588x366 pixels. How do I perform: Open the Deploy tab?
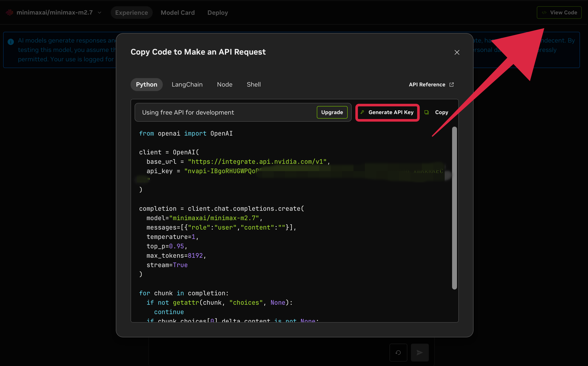(x=218, y=13)
